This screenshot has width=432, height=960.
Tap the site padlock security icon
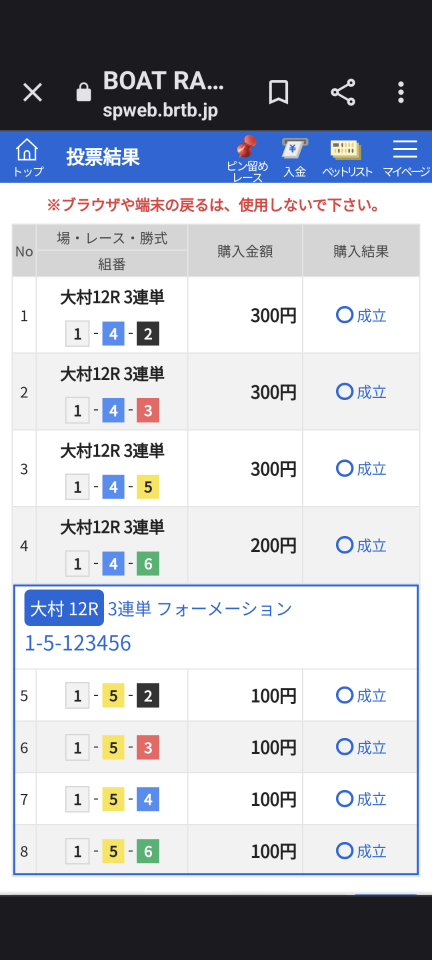pos(83,92)
